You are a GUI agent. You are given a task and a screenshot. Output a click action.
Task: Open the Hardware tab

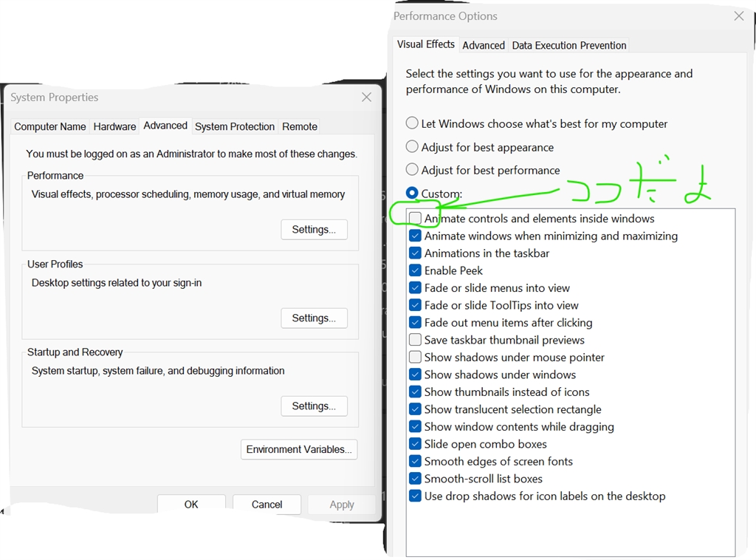coord(114,126)
